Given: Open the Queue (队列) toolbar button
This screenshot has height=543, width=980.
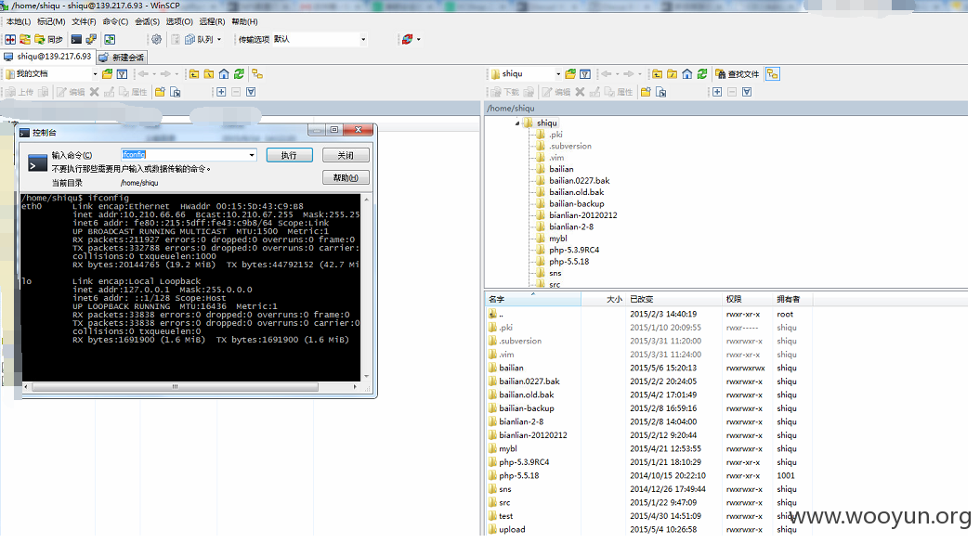Looking at the screenshot, I should (203, 39).
